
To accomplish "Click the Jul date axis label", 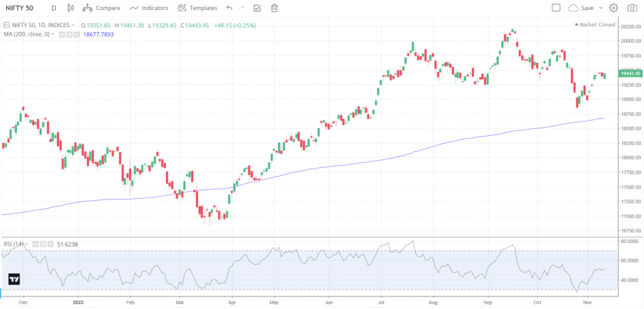I will (x=380, y=302).
